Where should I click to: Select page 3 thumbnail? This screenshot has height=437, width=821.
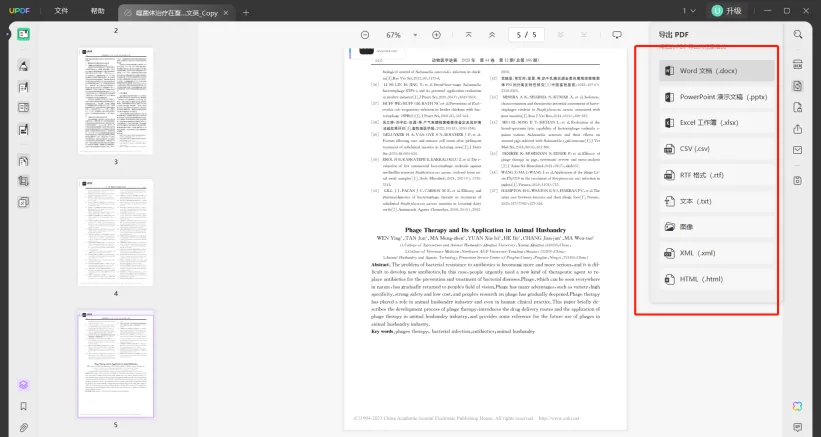[x=116, y=101]
